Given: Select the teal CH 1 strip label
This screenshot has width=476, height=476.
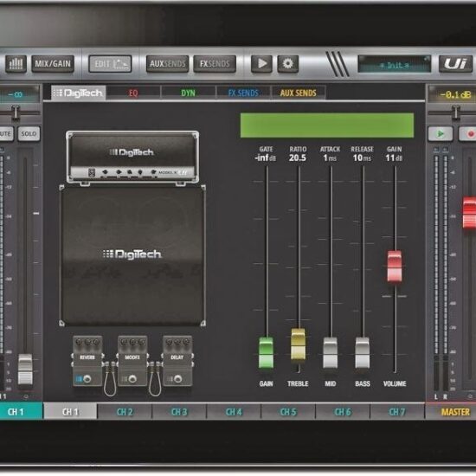Looking at the screenshot, I should pos(22,412).
